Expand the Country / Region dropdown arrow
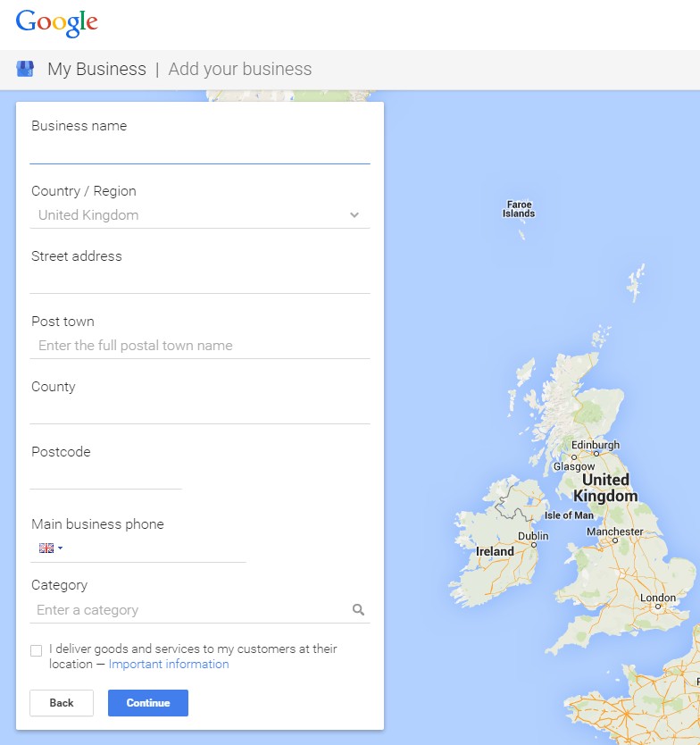700x745 pixels. 354,214
